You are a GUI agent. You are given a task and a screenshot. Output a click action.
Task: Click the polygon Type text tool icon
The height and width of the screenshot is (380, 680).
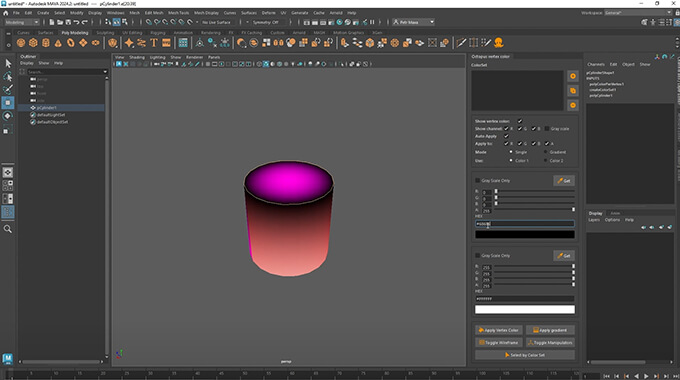pos(154,43)
